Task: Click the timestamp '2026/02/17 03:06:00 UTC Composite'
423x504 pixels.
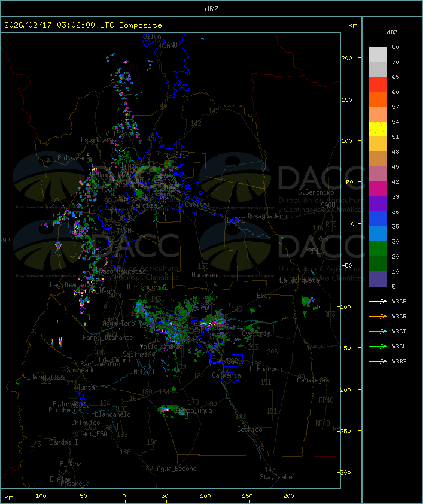Action: pos(83,25)
